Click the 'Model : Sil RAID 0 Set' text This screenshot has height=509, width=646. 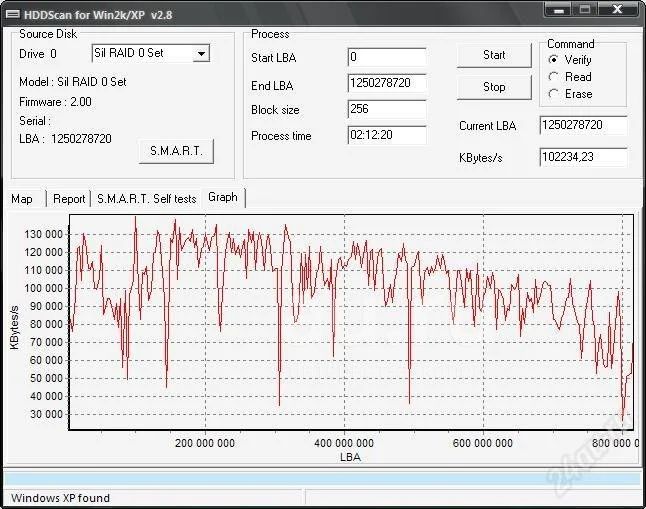click(73, 82)
